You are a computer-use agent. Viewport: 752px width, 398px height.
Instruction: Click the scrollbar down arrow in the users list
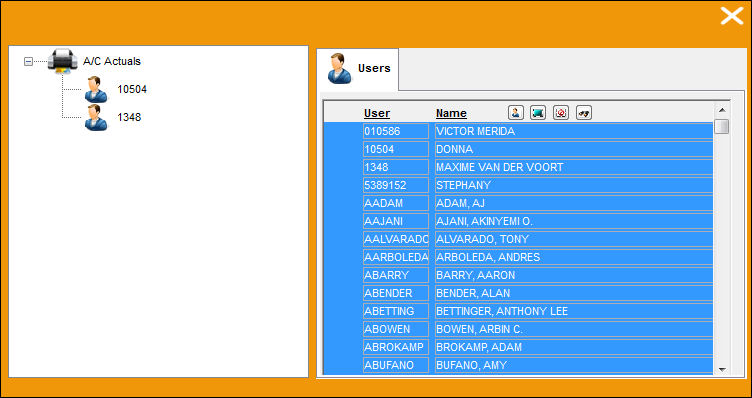click(722, 370)
